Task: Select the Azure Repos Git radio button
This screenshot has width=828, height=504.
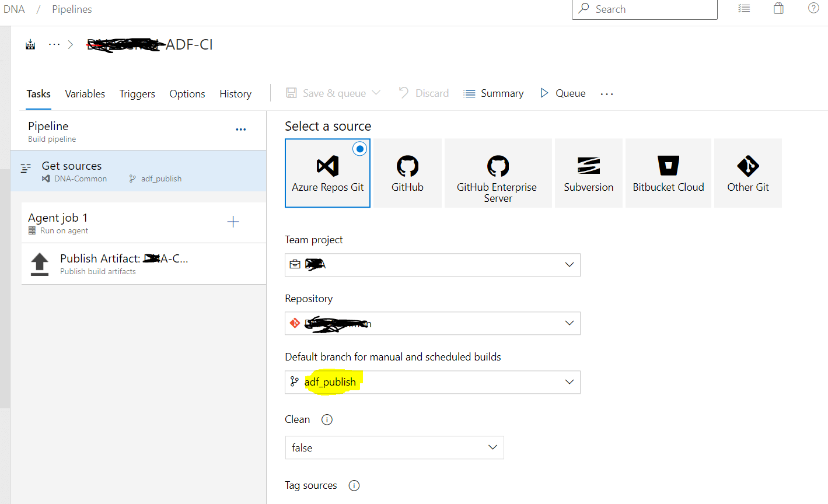Action: 360,149
